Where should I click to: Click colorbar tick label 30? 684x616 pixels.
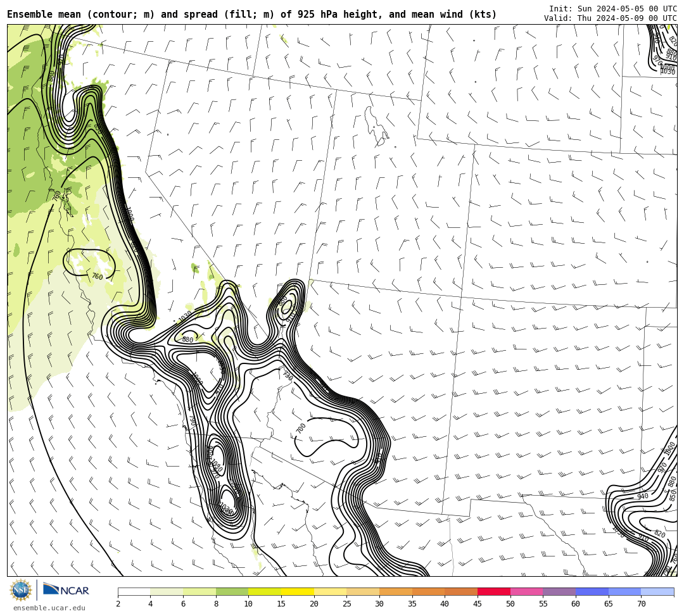coord(379,604)
